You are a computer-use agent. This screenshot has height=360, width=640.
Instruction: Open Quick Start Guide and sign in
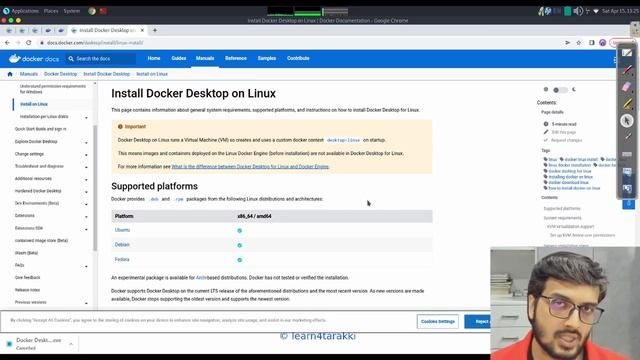[x=40, y=129]
